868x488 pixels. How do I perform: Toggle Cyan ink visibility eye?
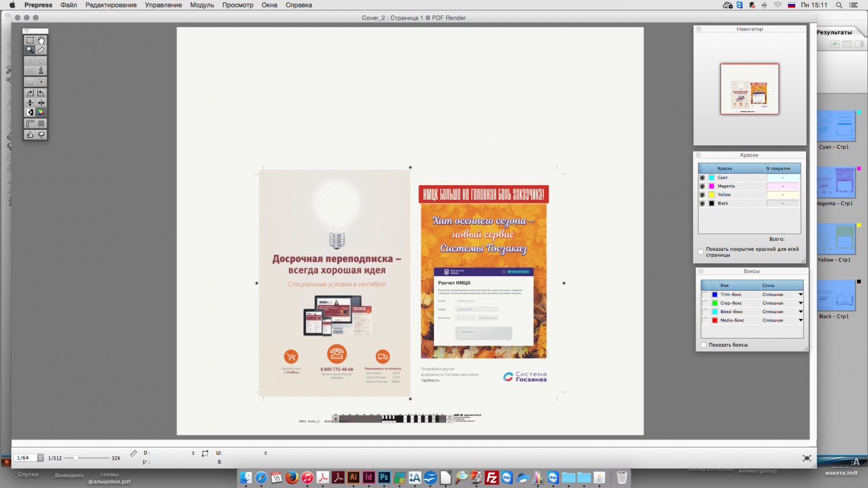[x=703, y=178]
